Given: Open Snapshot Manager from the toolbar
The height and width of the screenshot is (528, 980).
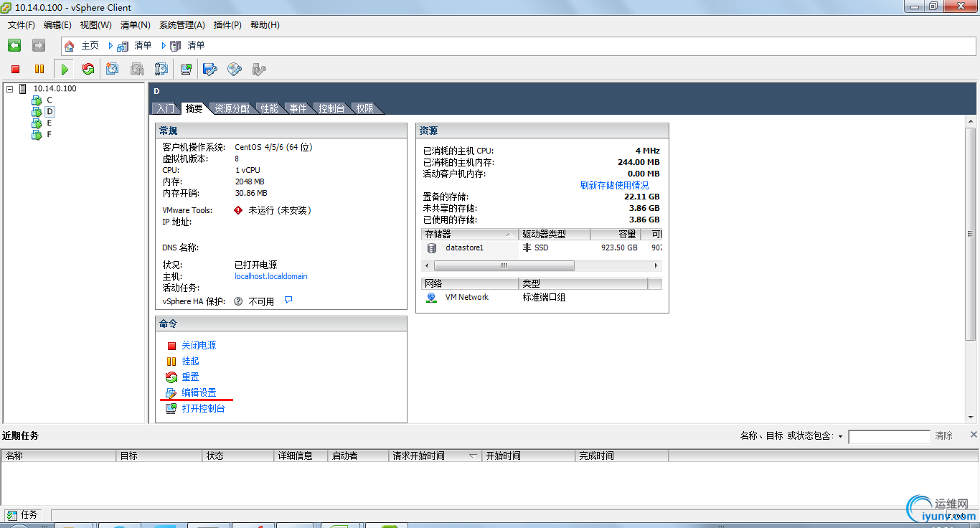Looking at the screenshot, I should point(161,69).
